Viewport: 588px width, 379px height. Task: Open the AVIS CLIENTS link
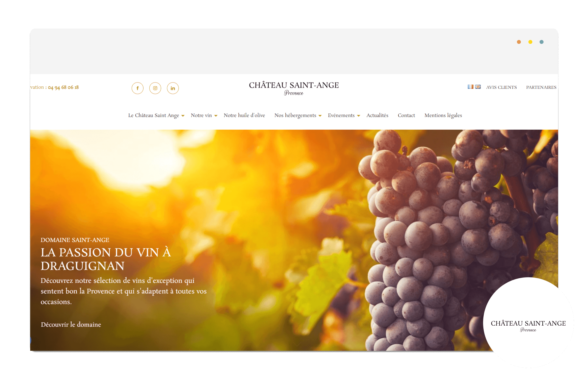pyautogui.click(x=501, y=87)
